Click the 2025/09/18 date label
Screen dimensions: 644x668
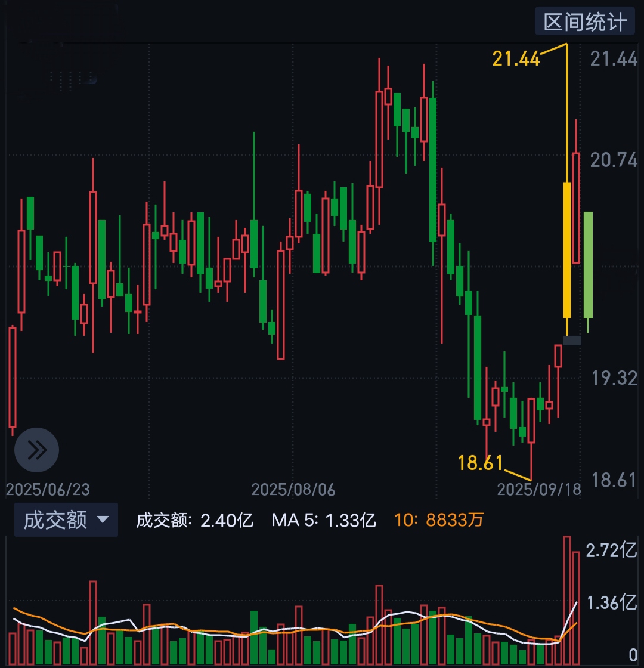point(539,490)
